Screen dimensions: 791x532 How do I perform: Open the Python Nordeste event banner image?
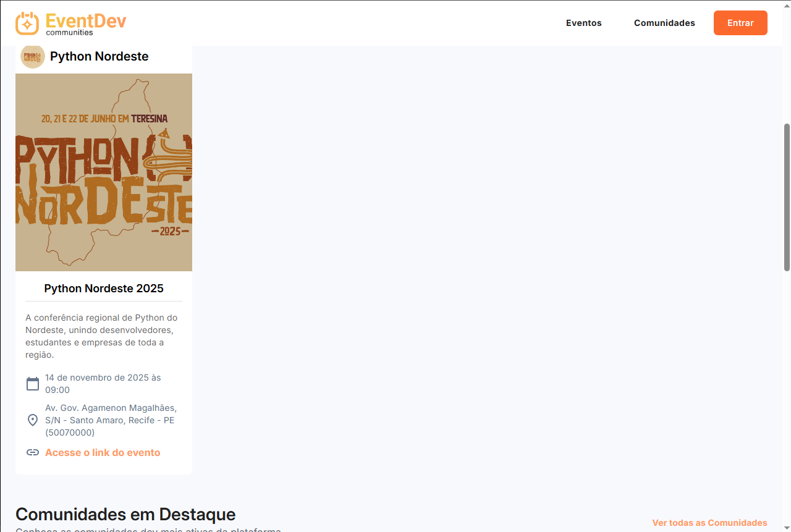coord(104,172)
